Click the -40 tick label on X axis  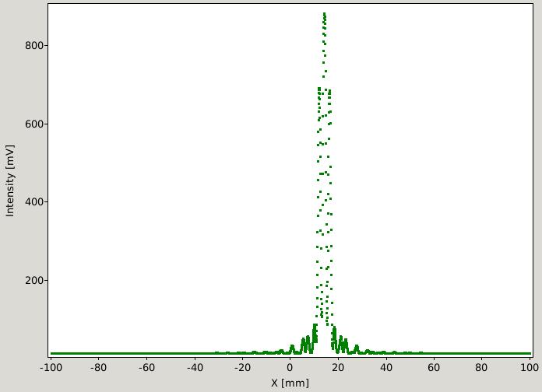tap(195, 367)
